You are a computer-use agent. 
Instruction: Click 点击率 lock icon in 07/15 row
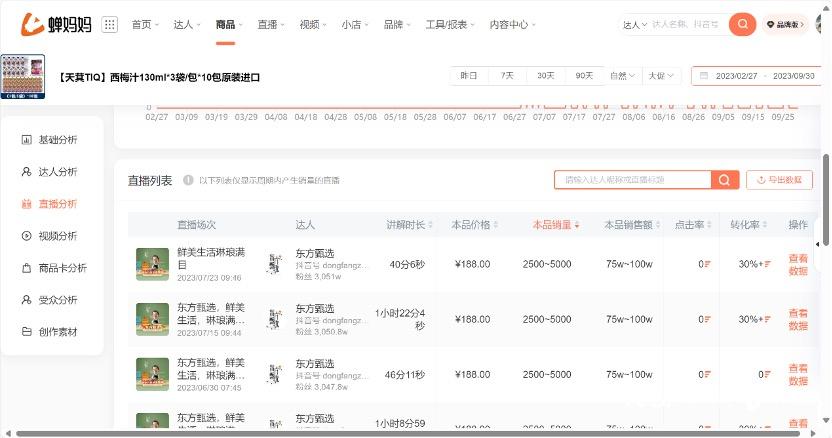point(707,319)
